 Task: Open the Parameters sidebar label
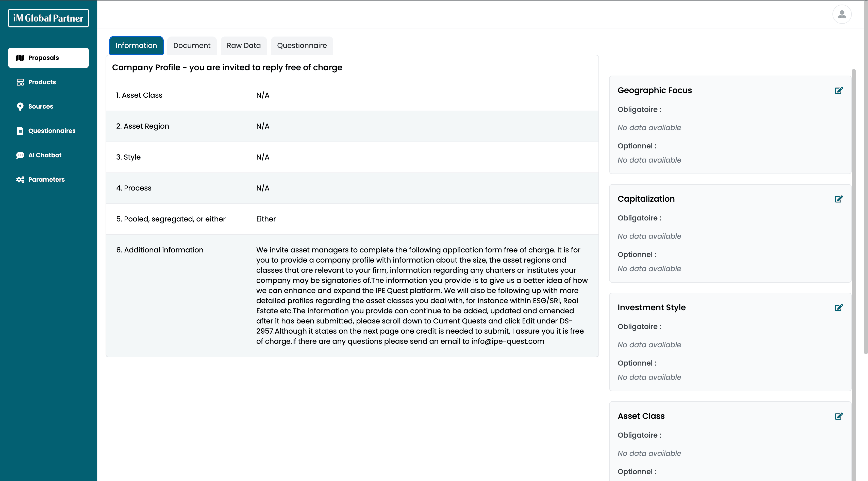[46, 180]
